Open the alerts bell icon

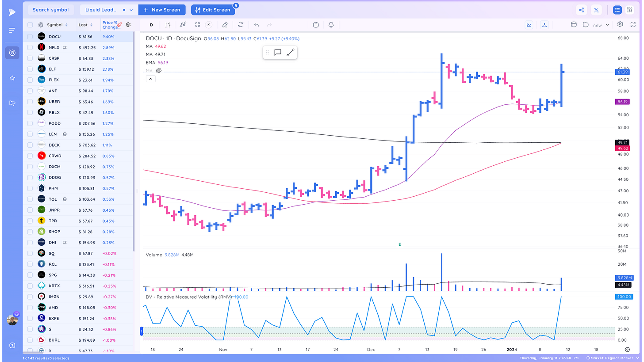coord(331,25)
